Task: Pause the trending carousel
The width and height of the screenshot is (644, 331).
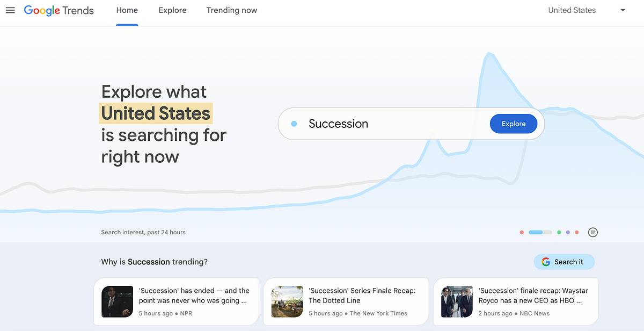Action: click(x=592, y=232)
